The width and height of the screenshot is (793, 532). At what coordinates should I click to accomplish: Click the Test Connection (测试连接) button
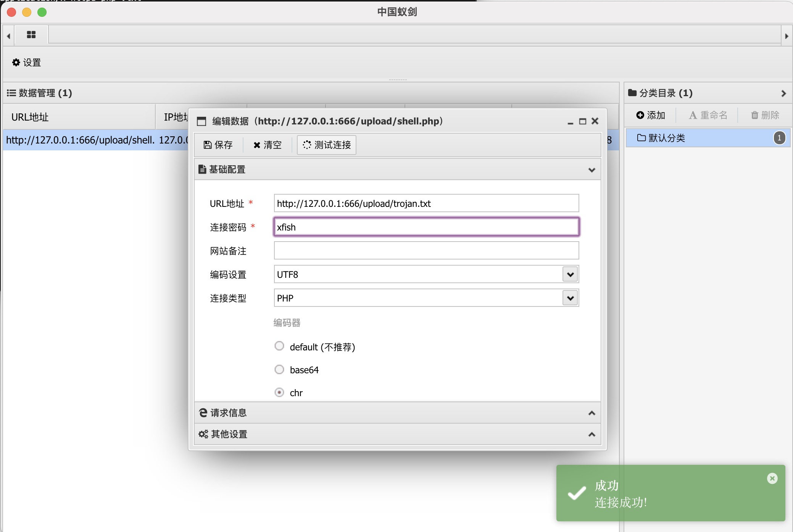pos(327,145)
